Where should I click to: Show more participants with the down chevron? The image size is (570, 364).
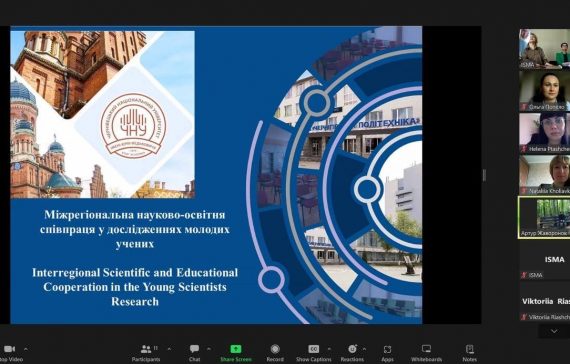click(x=554, y=331)
